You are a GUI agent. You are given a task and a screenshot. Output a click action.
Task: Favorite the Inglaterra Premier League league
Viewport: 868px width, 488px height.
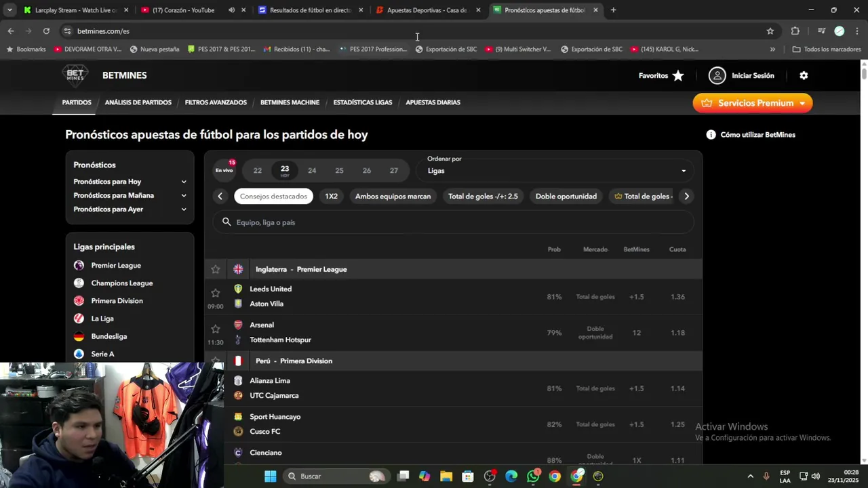(x=216, y=269)
